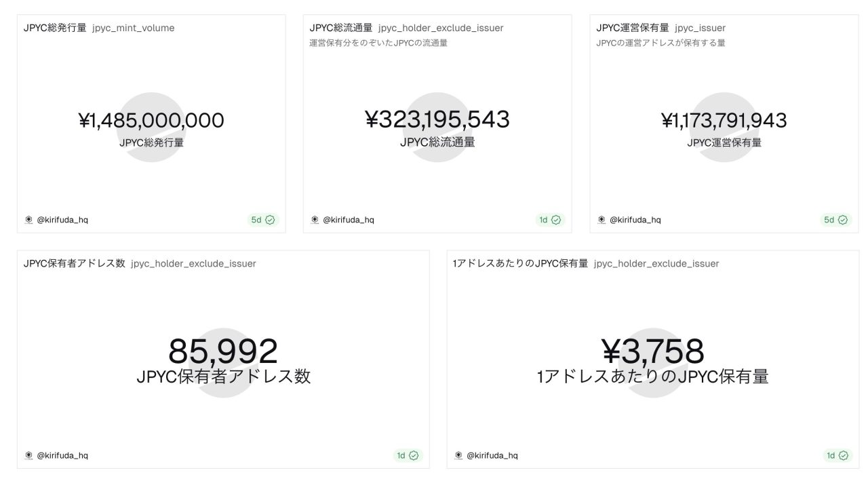Image resolution: width=868 pixels, height=479 pixels.
Task: Click the 1アドレスあたりのJPYC保有量 panel title
Action: (x=520, y=264)
